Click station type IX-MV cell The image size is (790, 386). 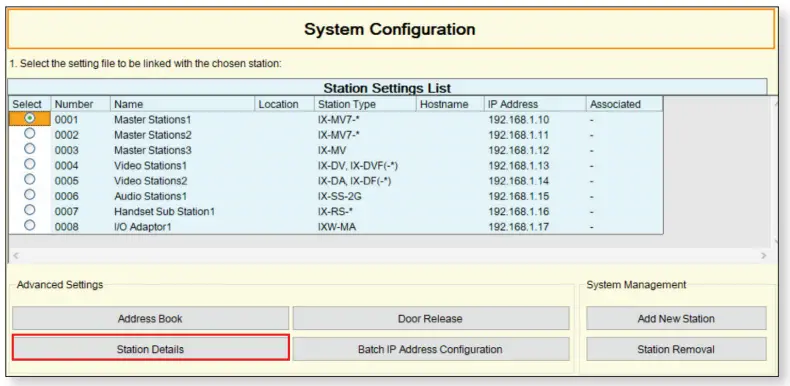click(332, 150)
